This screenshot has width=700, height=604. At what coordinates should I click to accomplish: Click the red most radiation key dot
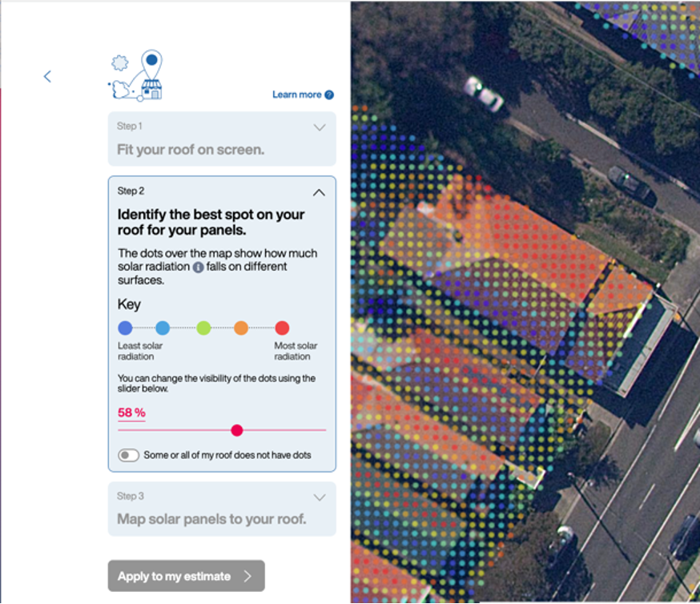[282, 328]
